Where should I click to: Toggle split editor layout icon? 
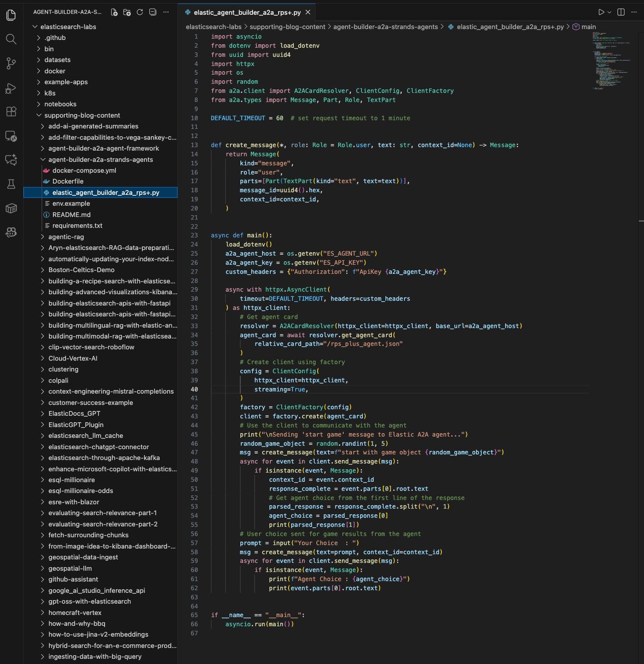[621, 12]
